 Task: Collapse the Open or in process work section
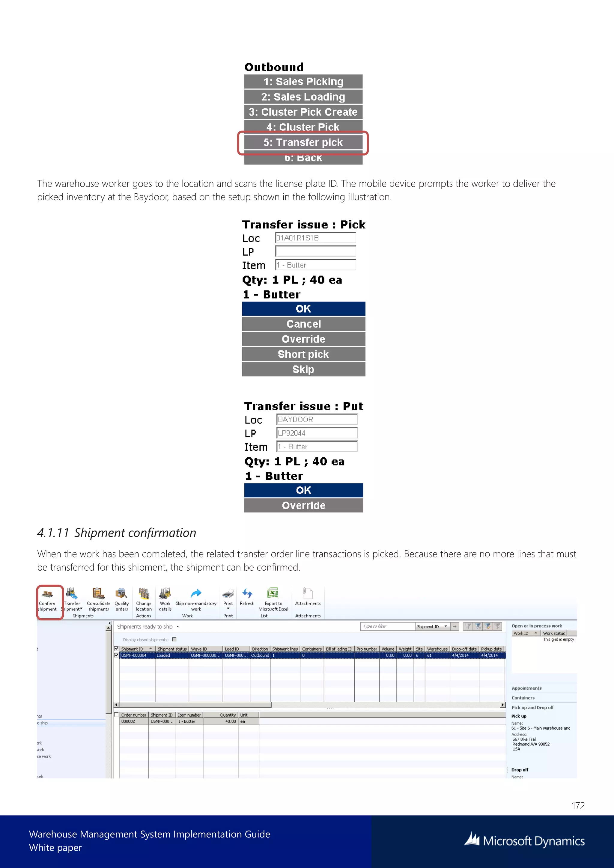tap(537, 626)
